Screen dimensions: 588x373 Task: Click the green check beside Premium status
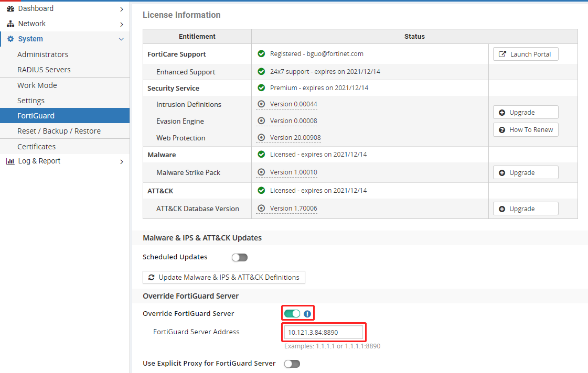point(261,88)
